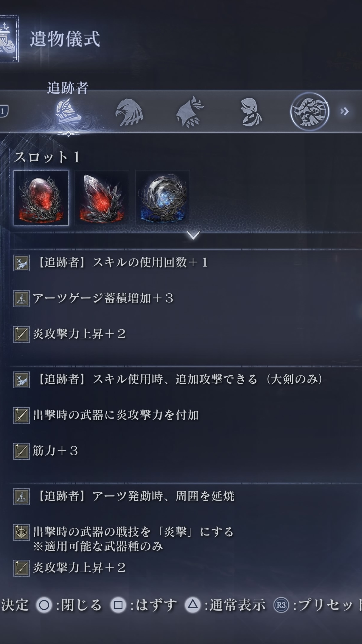Select the bird-head character icon
This screenshot has height=644, width=362.
(x=129, y=112)
